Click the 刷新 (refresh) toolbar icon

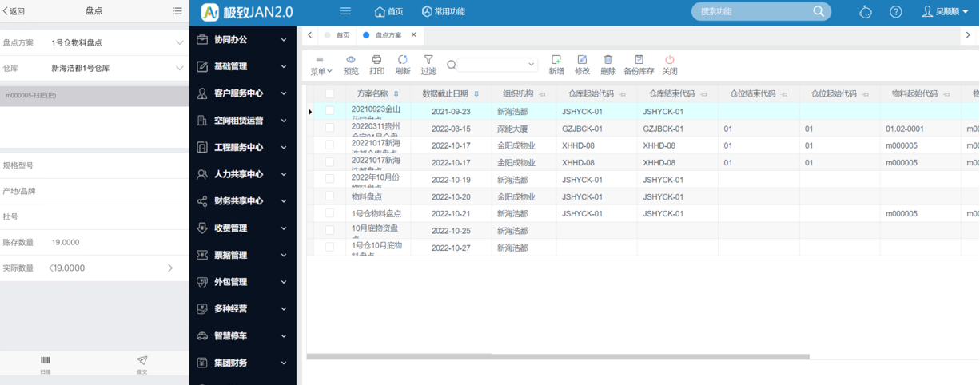pyautogui.click(x=403, y=60)
